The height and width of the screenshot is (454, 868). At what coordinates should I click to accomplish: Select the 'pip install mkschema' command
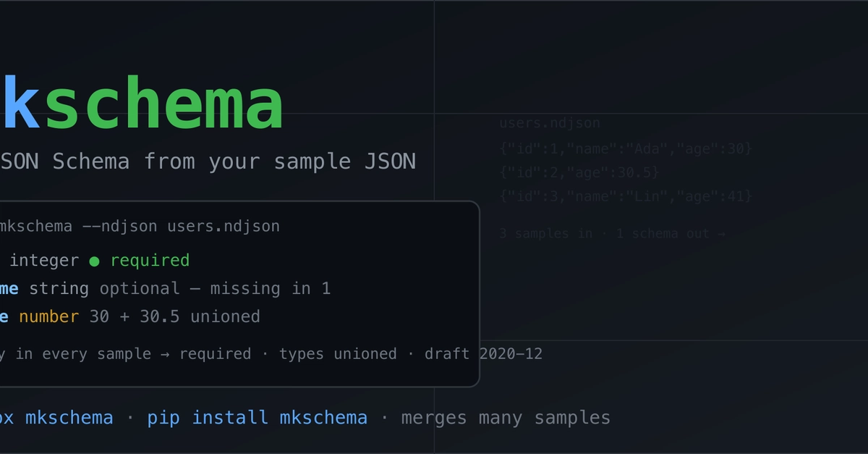[257, 418]
